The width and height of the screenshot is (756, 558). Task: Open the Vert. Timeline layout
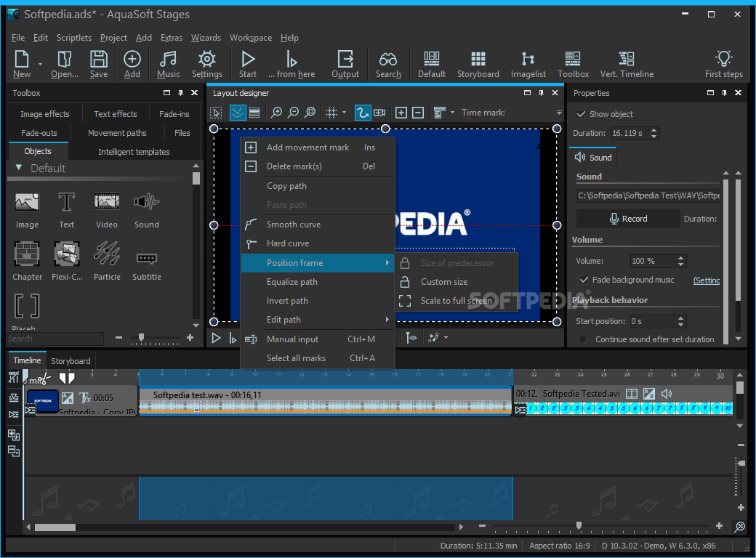point(626,64)
